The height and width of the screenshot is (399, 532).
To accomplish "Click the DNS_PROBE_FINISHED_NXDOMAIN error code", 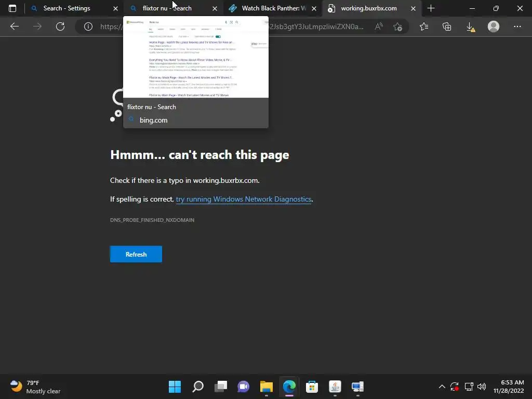I will pyautogui.click(x=152, y=220).
